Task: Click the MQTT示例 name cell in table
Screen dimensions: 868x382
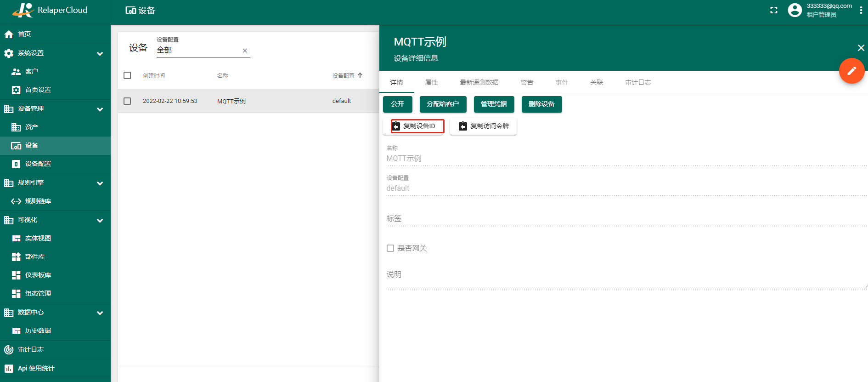Action: point(231,101)
